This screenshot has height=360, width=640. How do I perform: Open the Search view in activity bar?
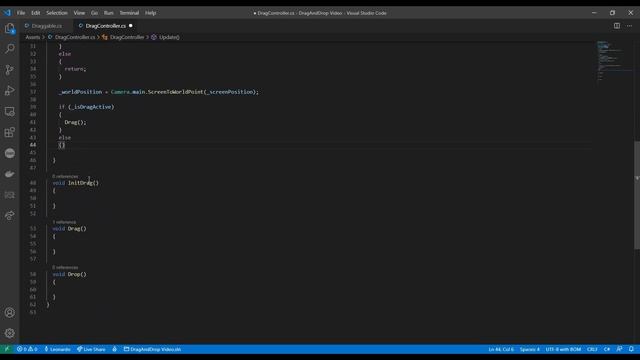[x=10, y=49]
